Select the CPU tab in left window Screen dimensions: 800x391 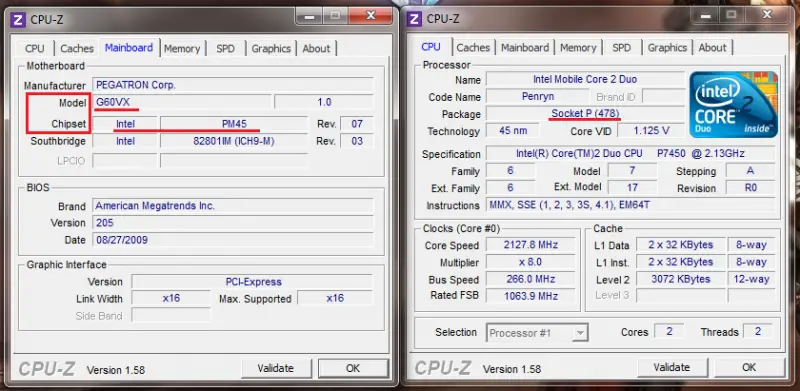(x=35, y=48)
